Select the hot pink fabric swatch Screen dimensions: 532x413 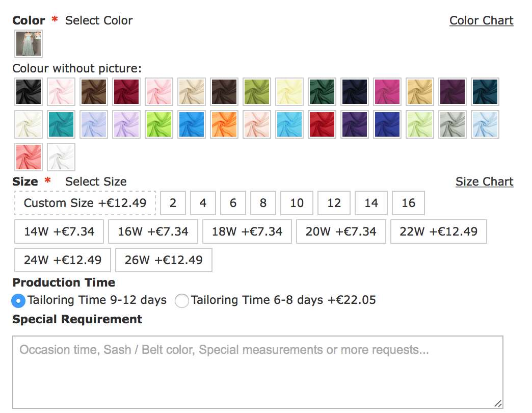[387, 92]
